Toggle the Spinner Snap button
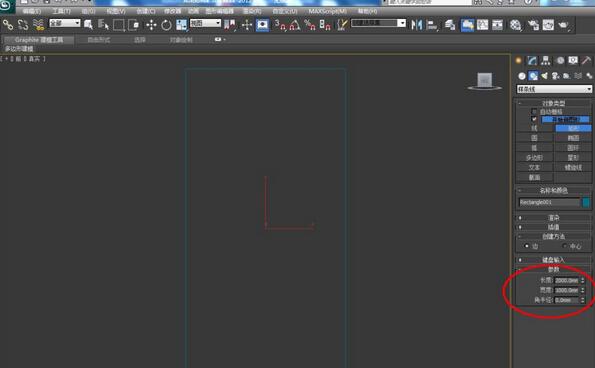Screen dimensions: 595x368 tap(325, 25)
